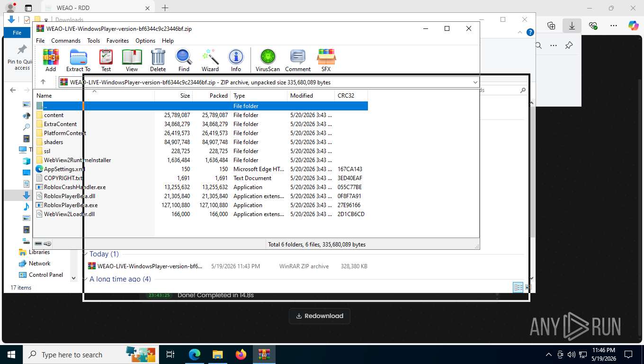The image size is (644, 364).
Task: Click the Edge downloads icon
Action: [x=572, y=26]
